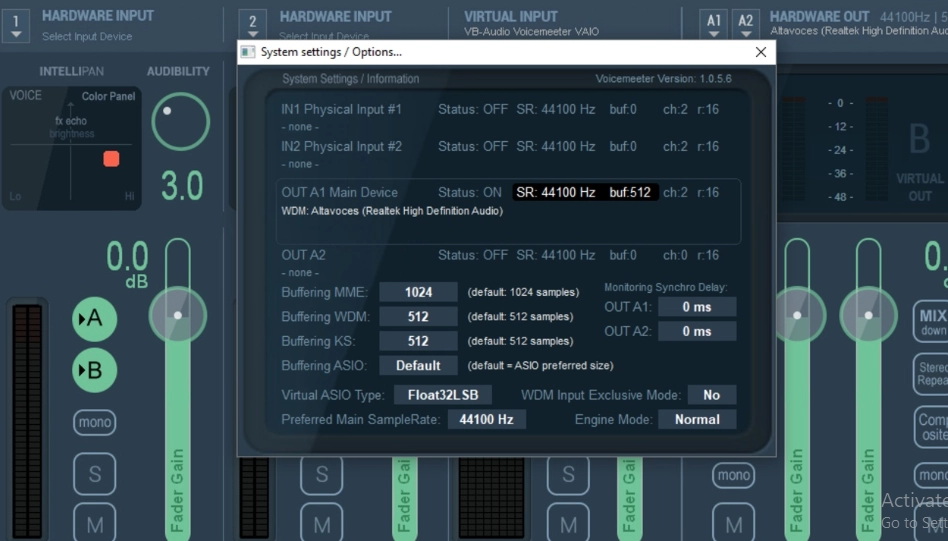Enable bus A on Hardware Input 1
This screenshot has width=948, height=541.
pyautogui.click(x=94, y=319)
